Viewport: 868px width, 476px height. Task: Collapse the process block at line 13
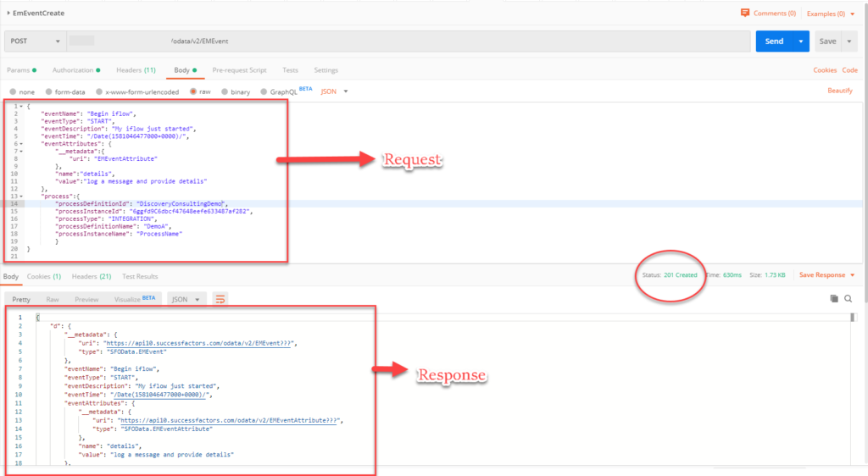pyautogui.click(x=21, y=196)
